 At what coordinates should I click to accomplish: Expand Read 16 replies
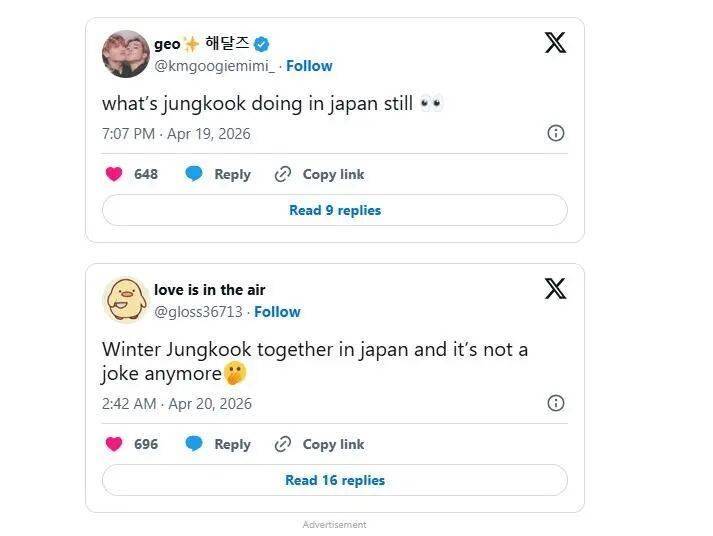[335, 480]
